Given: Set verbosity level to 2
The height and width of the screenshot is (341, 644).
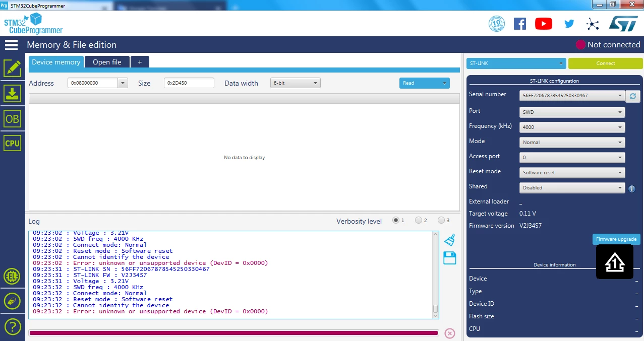Looking at the screenshot, I should (x=419, y=220).
